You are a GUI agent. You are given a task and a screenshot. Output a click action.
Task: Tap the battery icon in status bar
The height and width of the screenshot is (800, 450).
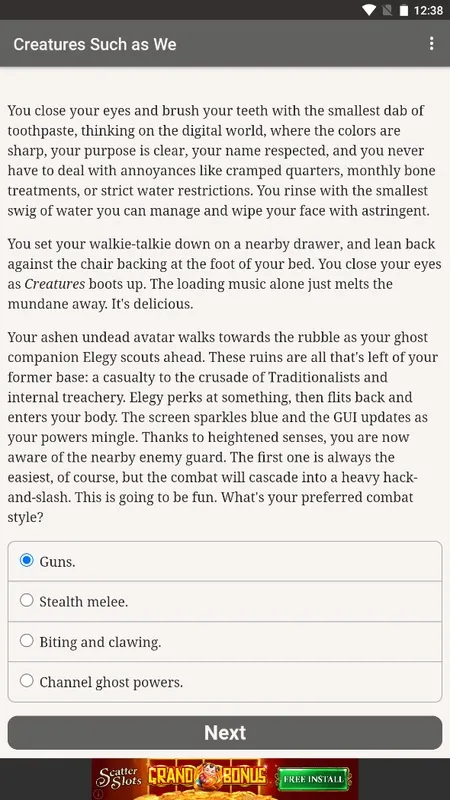(x=404, y=10)
